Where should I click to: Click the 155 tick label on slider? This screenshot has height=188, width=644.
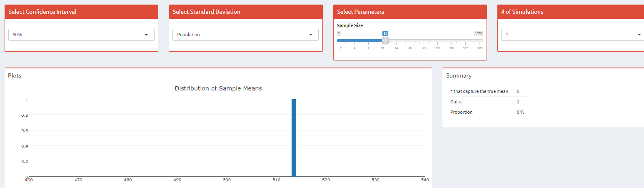438,48
